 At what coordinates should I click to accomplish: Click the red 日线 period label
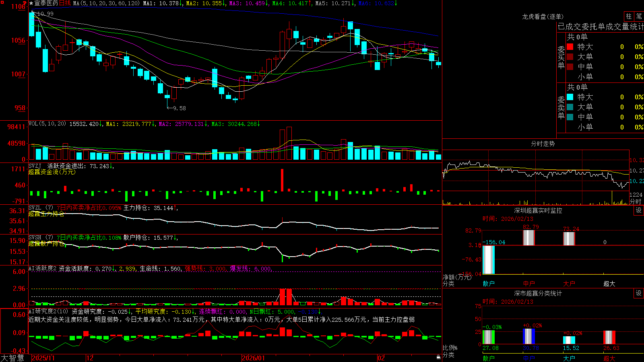[x=65, y=3]
